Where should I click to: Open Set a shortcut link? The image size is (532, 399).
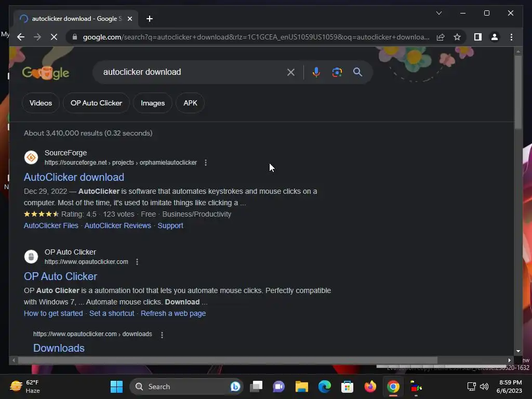coord(112,313)
